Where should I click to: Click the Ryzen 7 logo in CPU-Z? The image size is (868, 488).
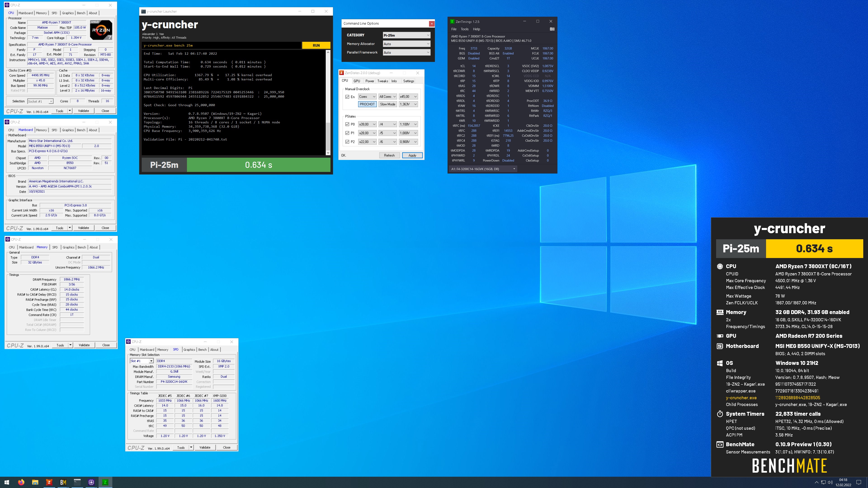coord(101,30)
